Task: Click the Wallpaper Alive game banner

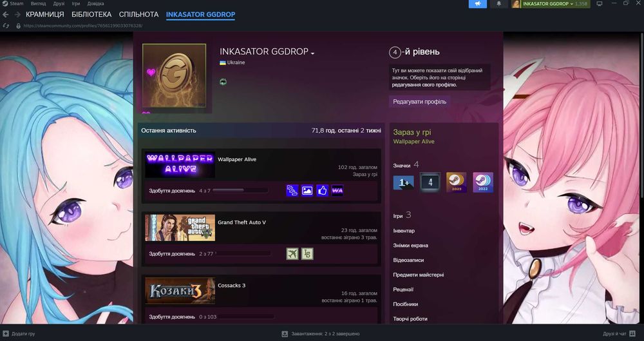Action: 180,164
